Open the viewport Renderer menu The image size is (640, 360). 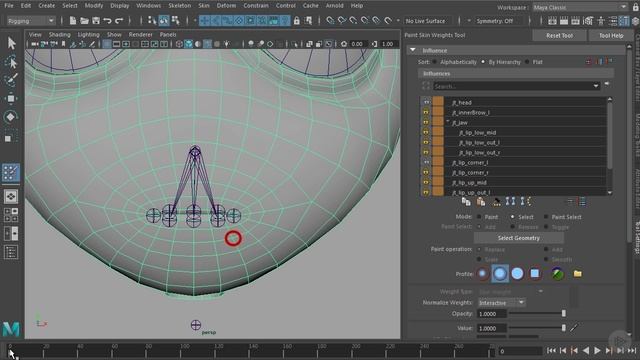pyautogui.click(x=140, y=35)
